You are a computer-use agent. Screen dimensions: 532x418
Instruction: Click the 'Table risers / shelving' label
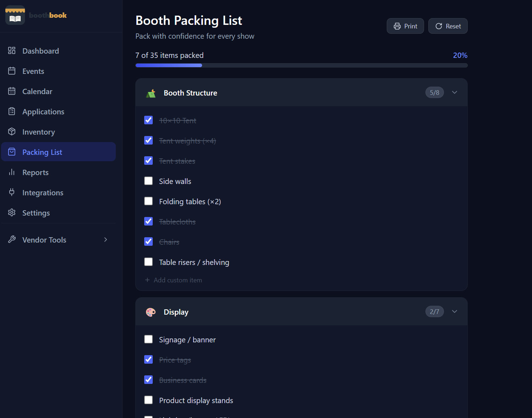pos(194,262)
